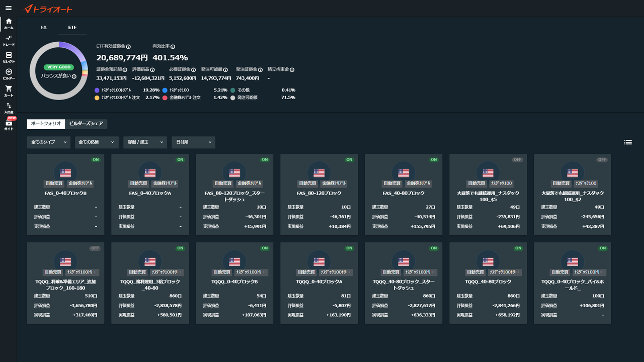The width and height of the screenshot is (644, 362).
Task: Select the ETF tab
Action: (x=72, y=28)
